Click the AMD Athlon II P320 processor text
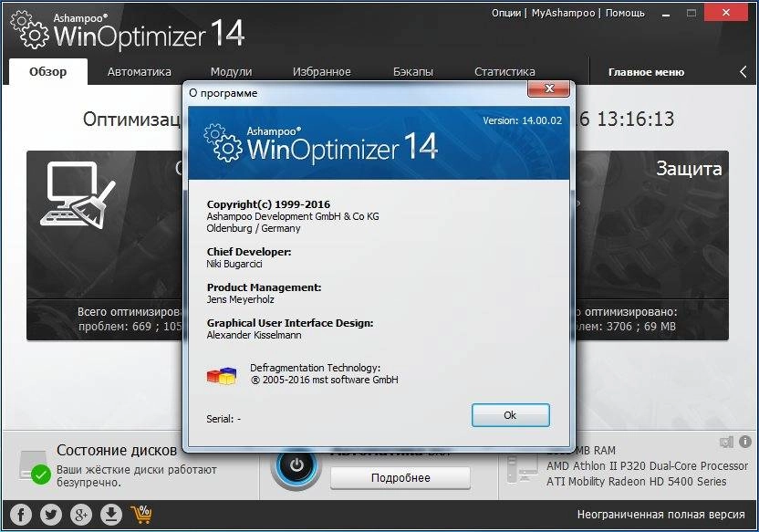 pyautogui.click(x=647, y=466)
